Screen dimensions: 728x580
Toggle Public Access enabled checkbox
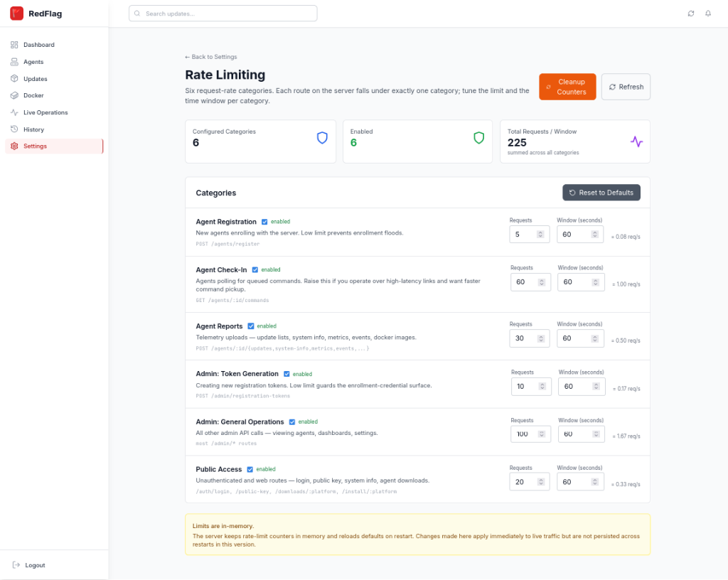click(x=250, y=469)
